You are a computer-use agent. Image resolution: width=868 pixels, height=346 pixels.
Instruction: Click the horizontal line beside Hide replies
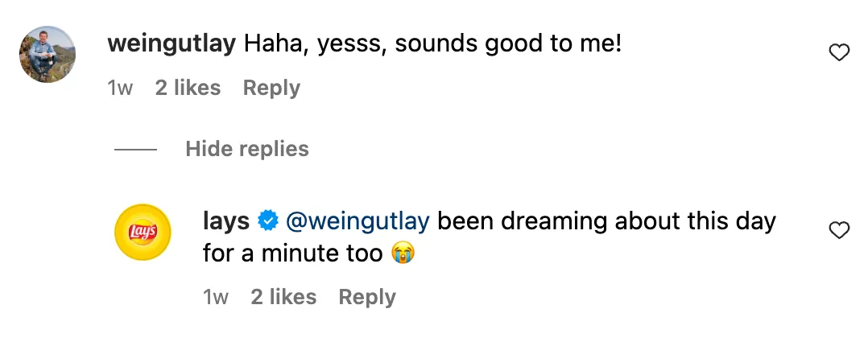coord(134,150)
